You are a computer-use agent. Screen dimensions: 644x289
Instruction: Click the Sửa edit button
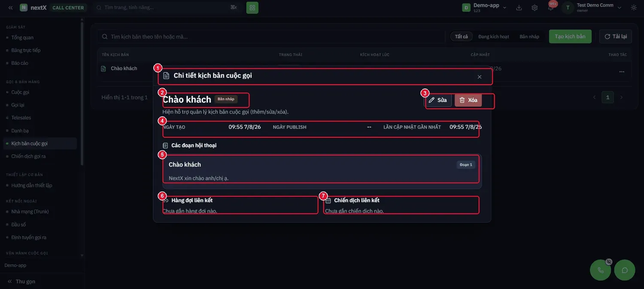438,100
